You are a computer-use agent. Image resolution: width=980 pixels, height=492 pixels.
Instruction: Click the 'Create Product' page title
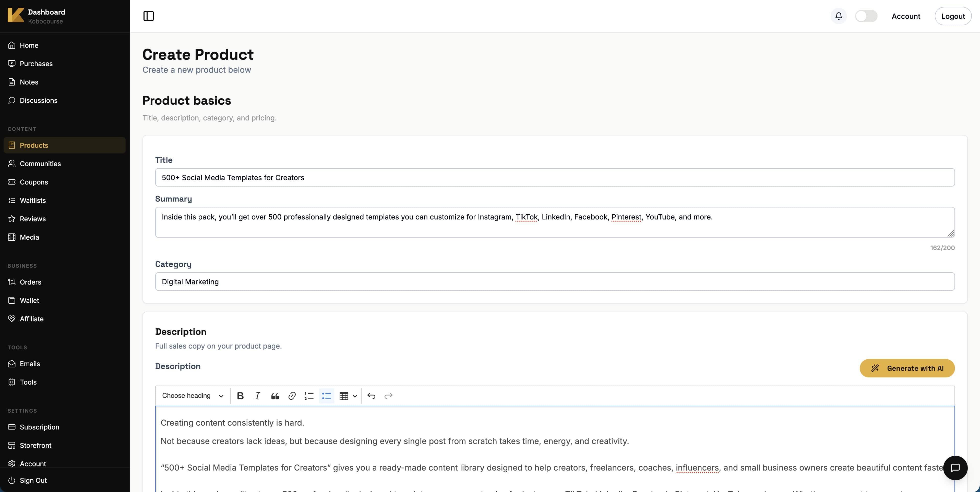198,55
